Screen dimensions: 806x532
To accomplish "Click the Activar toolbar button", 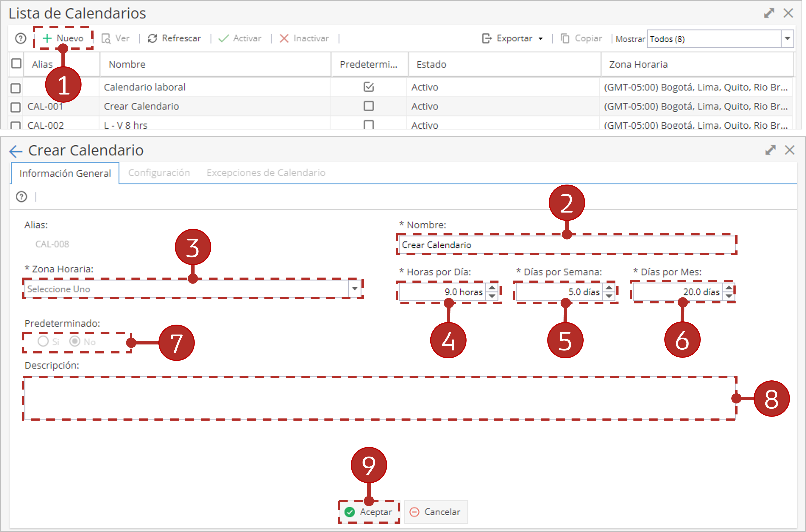I will pyautogui.click(x=240, y=38).
